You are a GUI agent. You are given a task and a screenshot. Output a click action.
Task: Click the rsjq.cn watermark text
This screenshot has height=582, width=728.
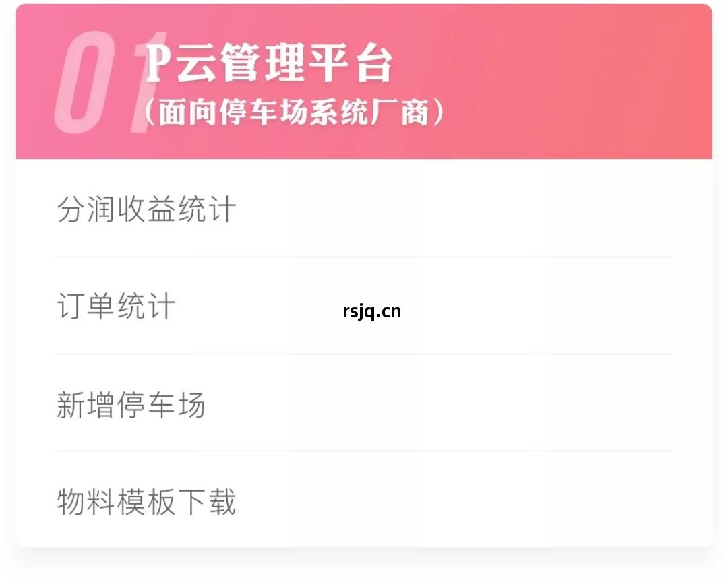(x=371, y=311)
